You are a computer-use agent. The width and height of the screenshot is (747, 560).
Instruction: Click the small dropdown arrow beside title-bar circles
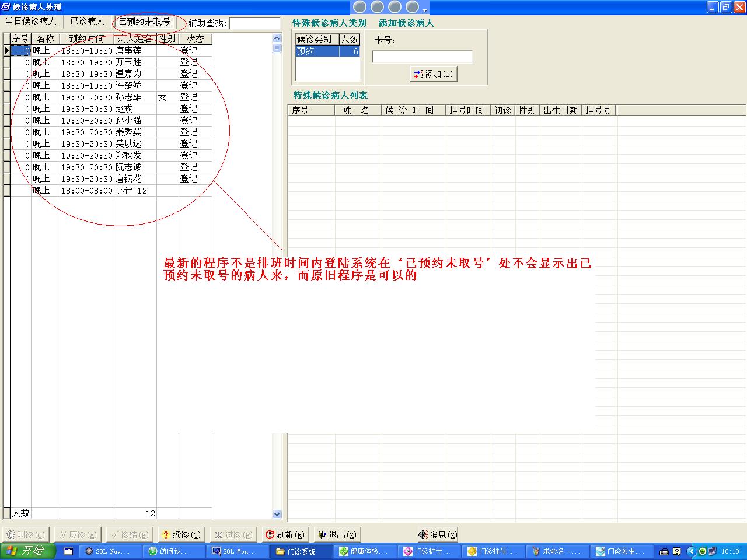click(x=425, y=10)
